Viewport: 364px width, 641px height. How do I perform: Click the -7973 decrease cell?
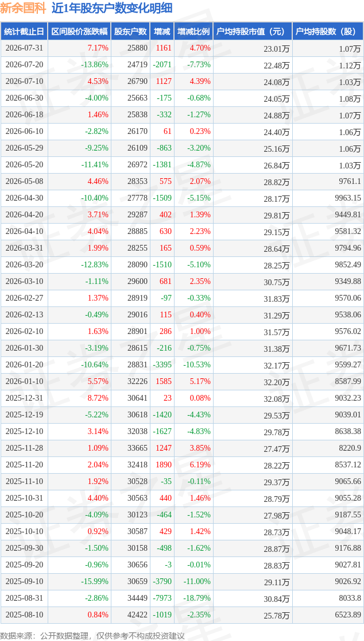pyautogui.click(x=161, y=598)
